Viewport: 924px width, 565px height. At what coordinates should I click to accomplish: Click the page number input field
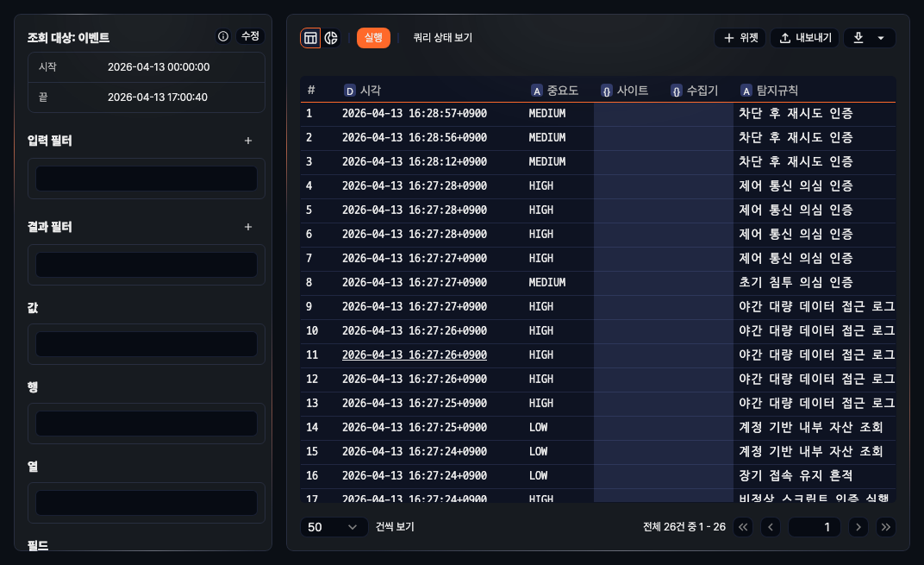(814, 527)
